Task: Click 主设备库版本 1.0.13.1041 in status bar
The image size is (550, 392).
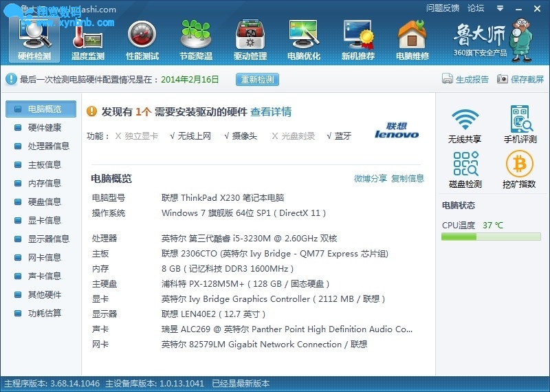Action: click(155, 383)
